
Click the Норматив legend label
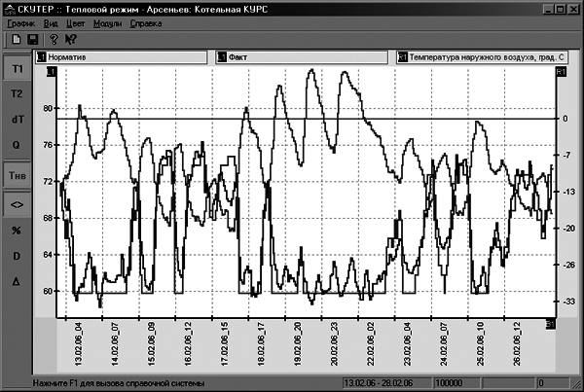point(67,57)
